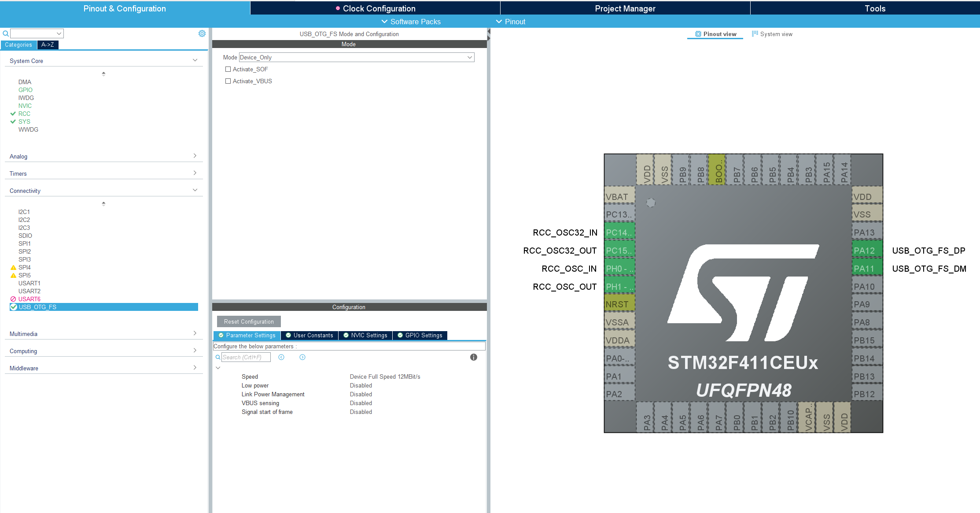Click the PA11 pin on the chip
980x513 pixels.
pos(867,269)
